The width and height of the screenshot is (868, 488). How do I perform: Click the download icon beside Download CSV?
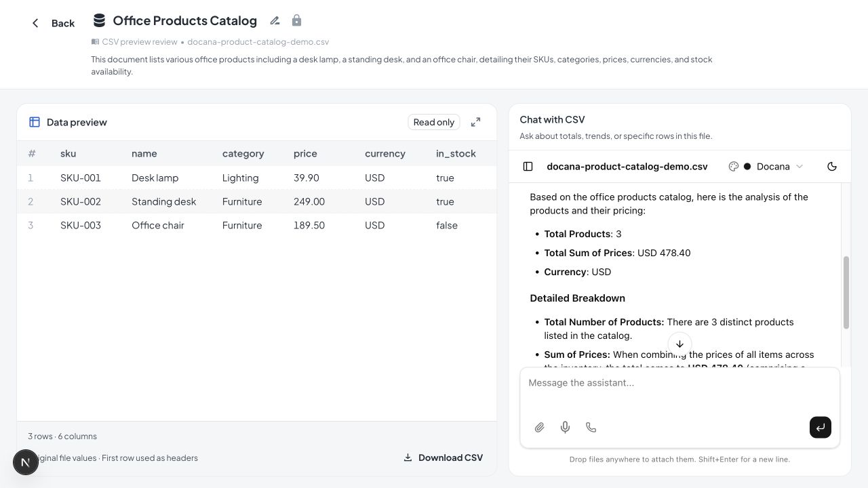click(408, 457)
